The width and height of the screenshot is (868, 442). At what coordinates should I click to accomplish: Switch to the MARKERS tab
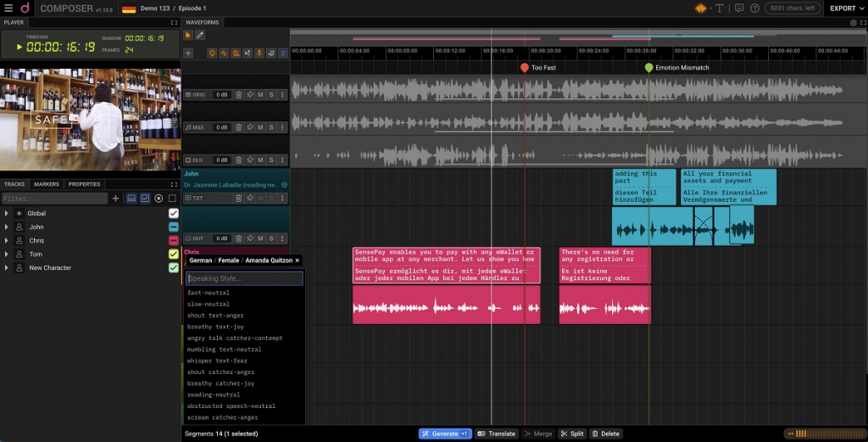coord(46,184)
